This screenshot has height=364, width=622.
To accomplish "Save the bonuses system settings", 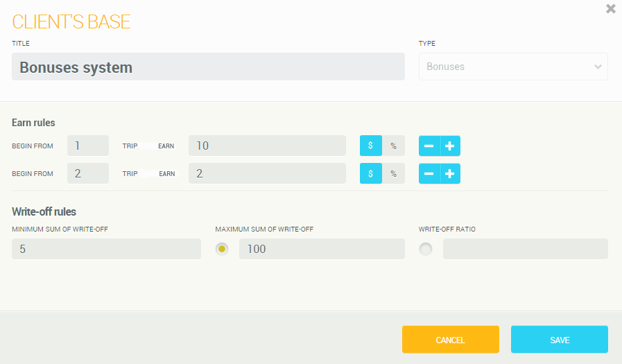I will (x=559, y=340).
